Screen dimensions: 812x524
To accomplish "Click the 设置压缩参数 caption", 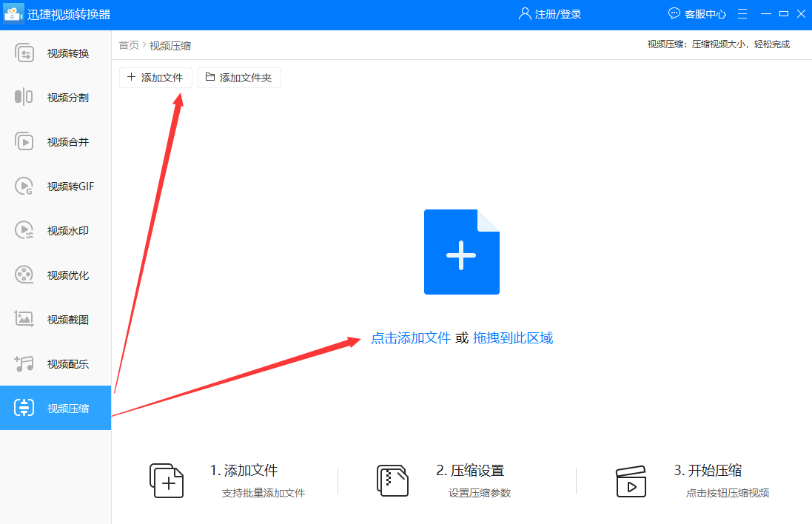I will (x=480, y=493).
